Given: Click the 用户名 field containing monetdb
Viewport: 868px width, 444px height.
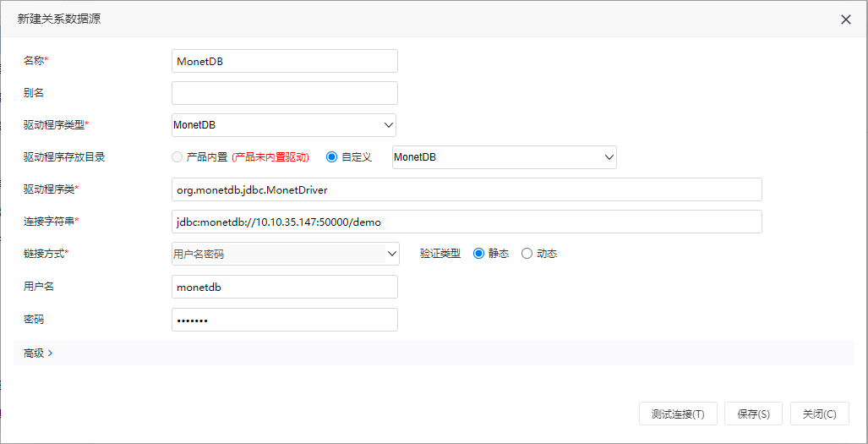Looking at the screenshot, I should click(x=285, y=287).
